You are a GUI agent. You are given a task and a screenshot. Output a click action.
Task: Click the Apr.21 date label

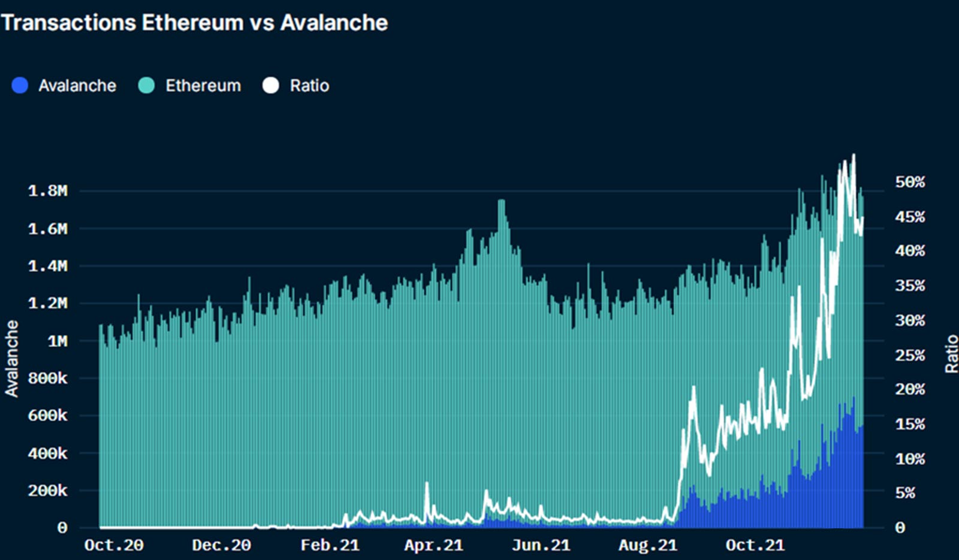(x=434, y=545)
